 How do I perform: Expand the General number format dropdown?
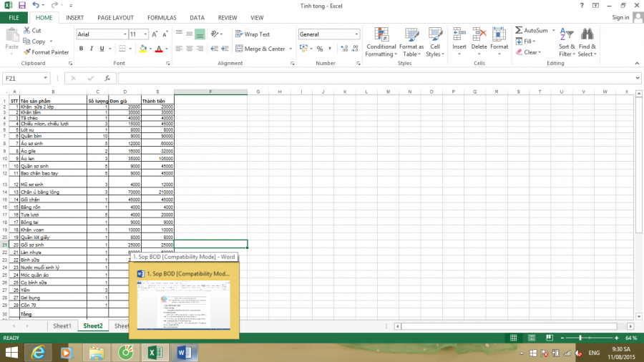coord(356,34)
